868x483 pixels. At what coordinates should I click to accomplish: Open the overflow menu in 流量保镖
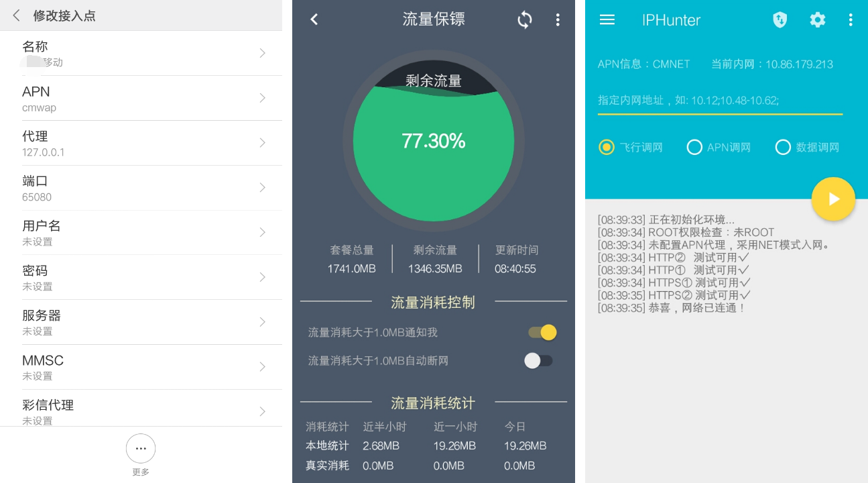[558, 20]
